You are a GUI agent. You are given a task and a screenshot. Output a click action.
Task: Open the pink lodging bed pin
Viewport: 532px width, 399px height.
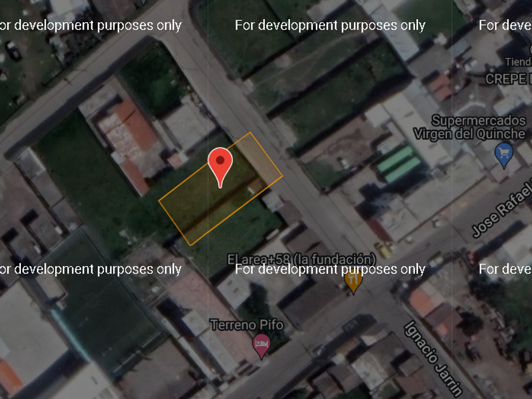(261, 346)
